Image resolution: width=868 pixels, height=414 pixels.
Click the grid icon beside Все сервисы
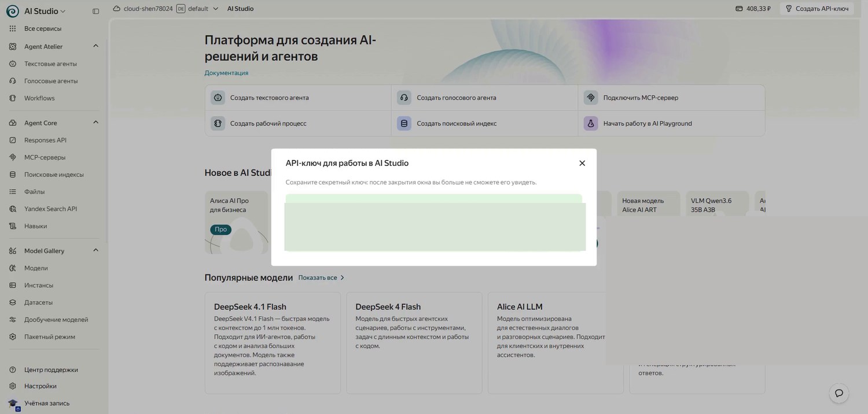pyautogui.click(x=13, y=28)
